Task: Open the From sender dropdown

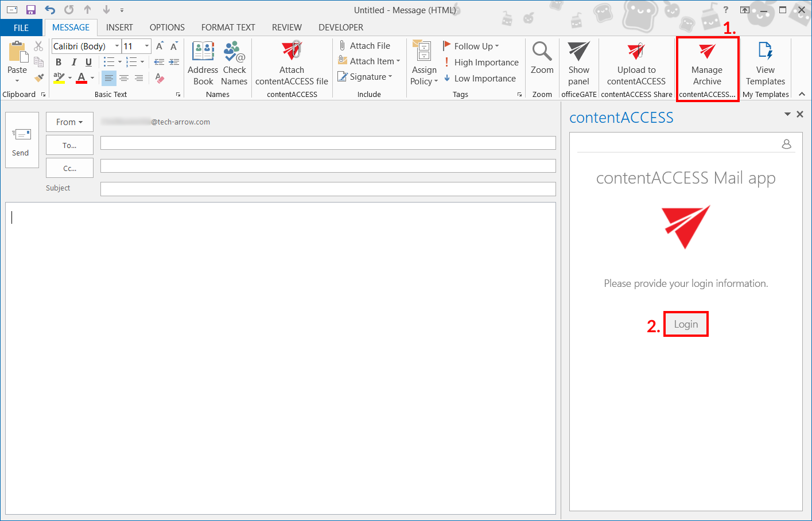Action: pos(69,122)
